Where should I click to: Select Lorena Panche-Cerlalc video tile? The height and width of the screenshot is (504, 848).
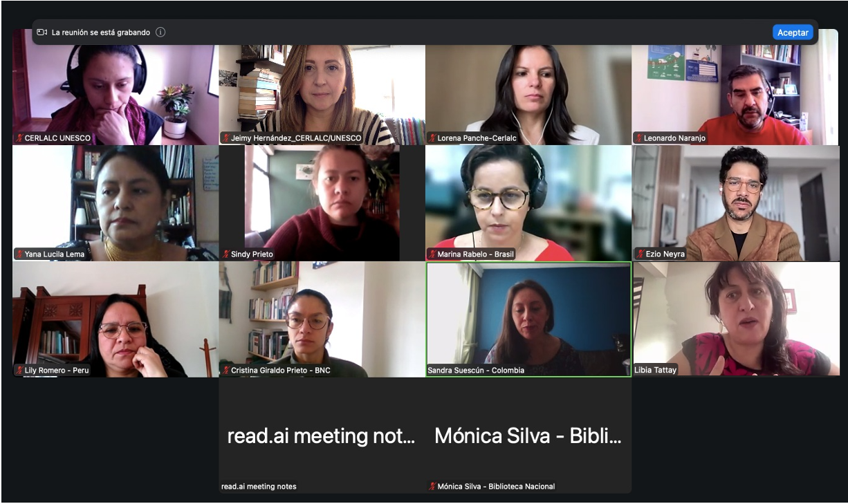528,95
